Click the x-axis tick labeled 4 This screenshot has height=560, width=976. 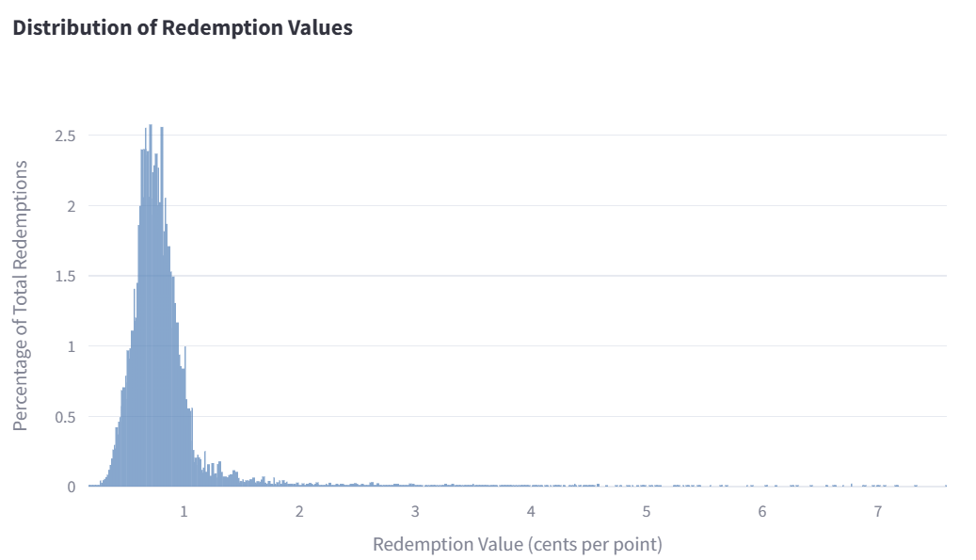pyautogui.click(x=531, y=512)
